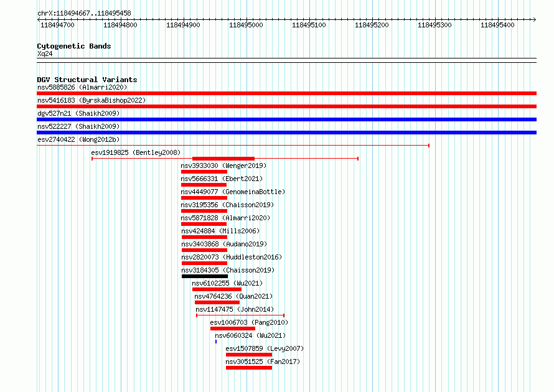Click red bar under nsv4449077

pyautogui.click(x=204, y=198)
